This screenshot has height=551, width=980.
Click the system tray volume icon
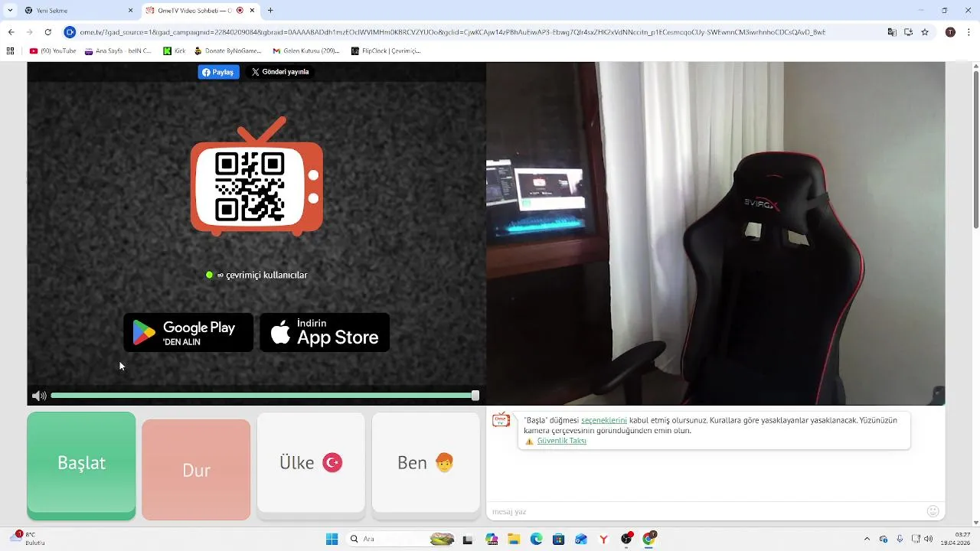point(929,539)
